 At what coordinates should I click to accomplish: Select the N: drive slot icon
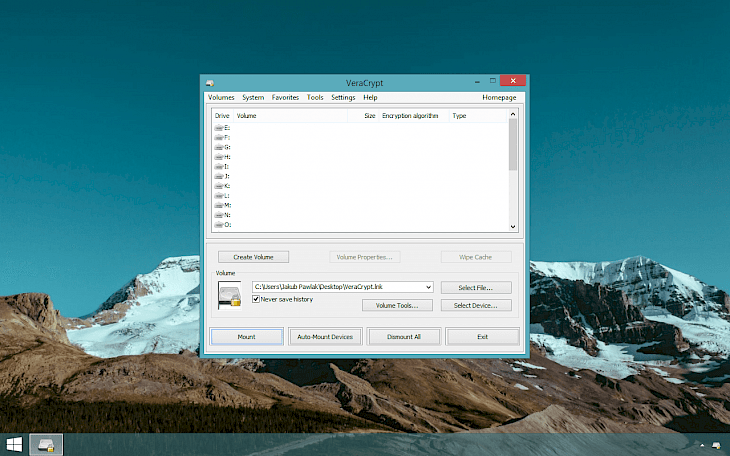pos(219,215)
